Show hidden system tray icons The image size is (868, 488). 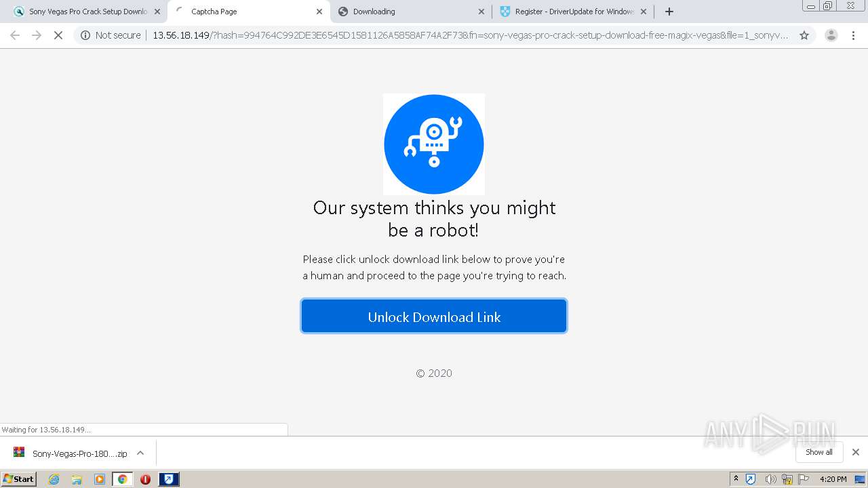(x=736, y=479)
